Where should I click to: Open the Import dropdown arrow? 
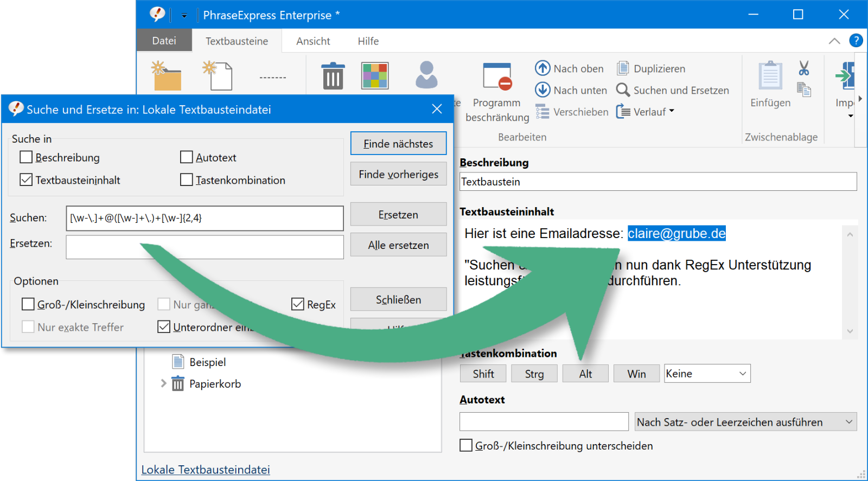click(851, 116)
